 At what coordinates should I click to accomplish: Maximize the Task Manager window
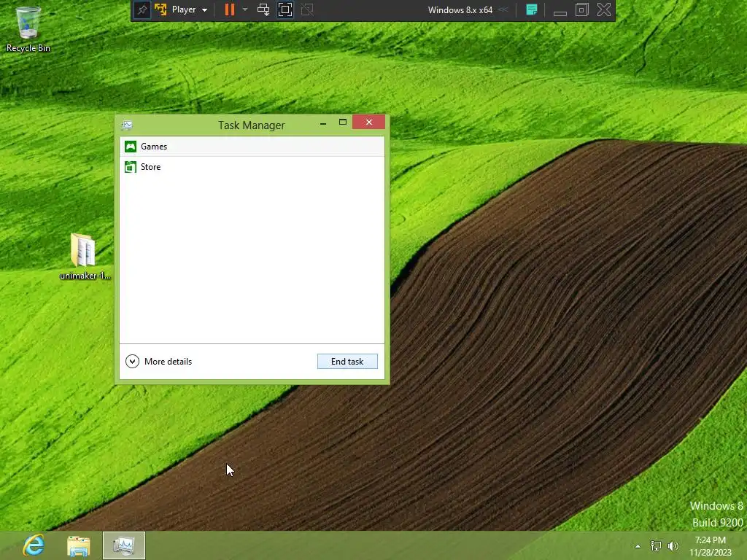(343, 122)
